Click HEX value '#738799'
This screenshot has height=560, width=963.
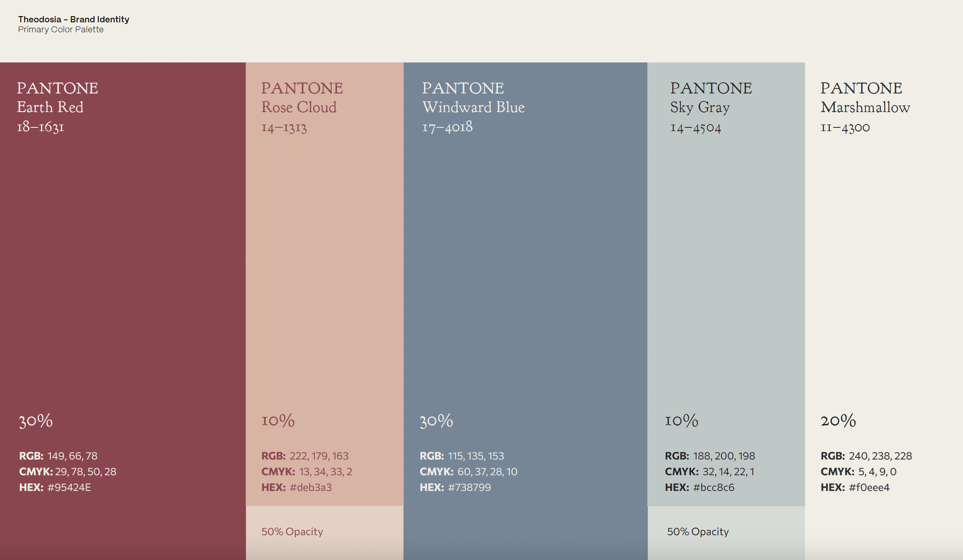coord(470,487)
